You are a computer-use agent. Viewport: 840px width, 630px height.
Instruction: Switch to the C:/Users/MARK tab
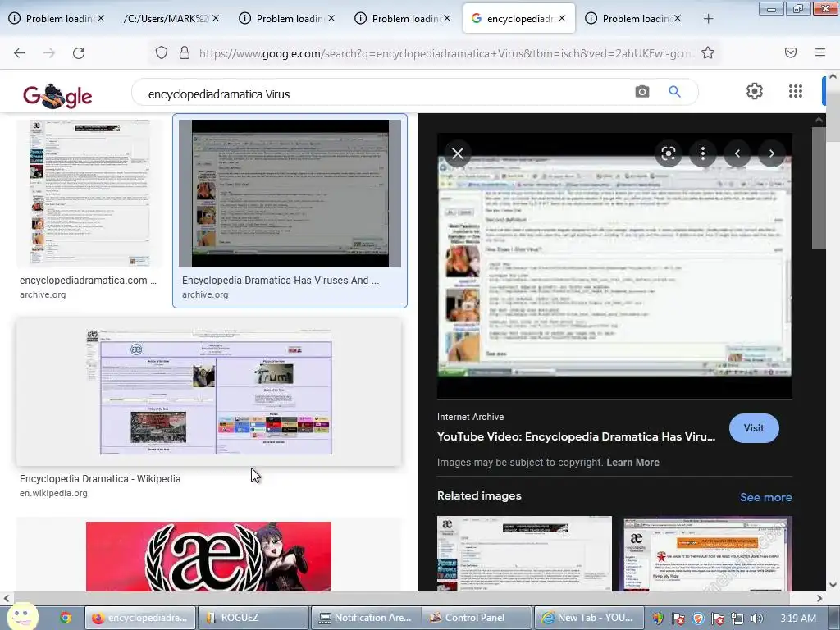[171, 18]
